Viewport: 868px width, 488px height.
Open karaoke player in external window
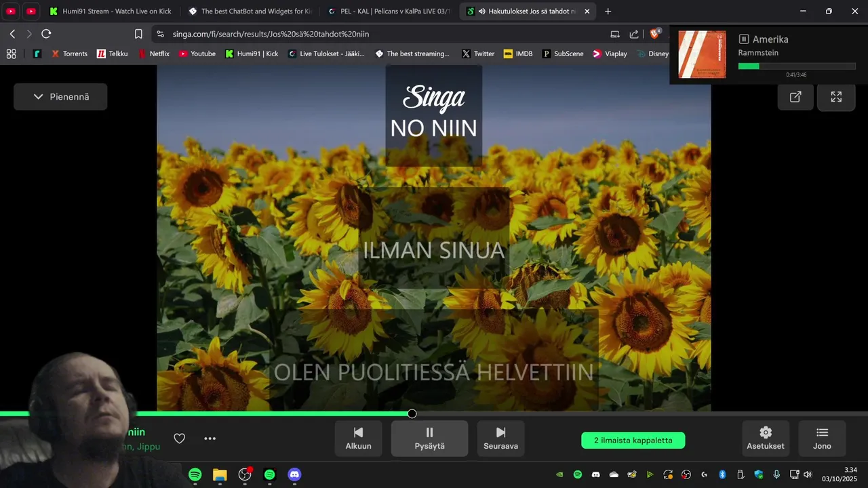tap(795, 97)
